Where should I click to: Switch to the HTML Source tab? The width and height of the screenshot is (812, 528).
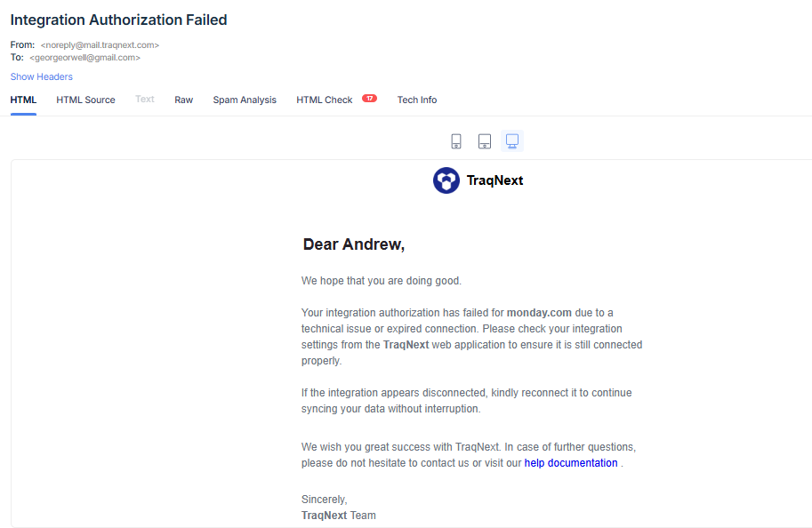coord(85,100)
